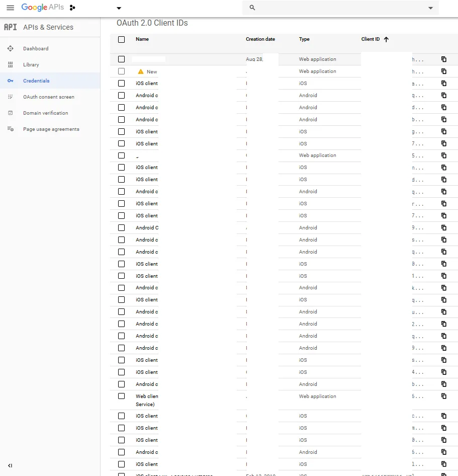Click the 'k...' client ID text

pos(417,288)
